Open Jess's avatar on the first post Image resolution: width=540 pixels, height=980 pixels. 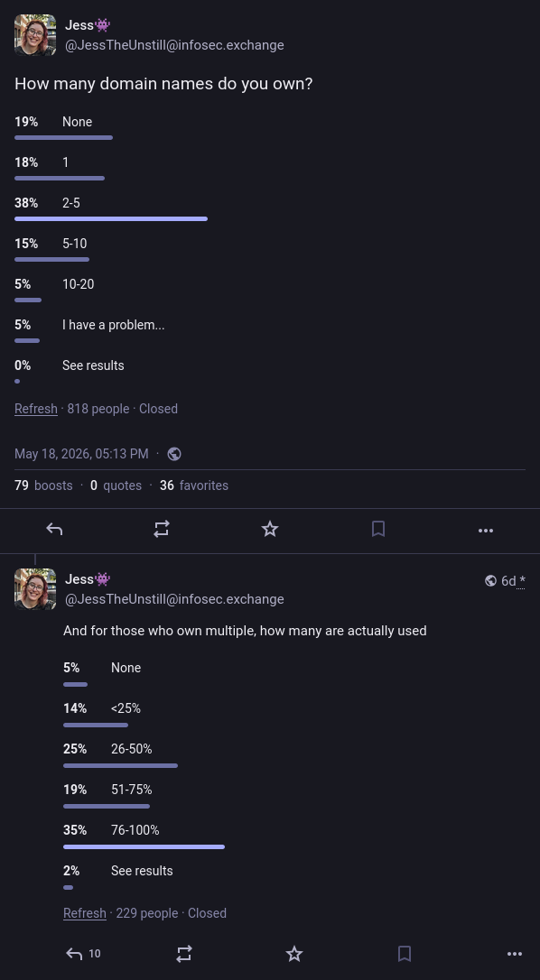click(x=35, y=35)
